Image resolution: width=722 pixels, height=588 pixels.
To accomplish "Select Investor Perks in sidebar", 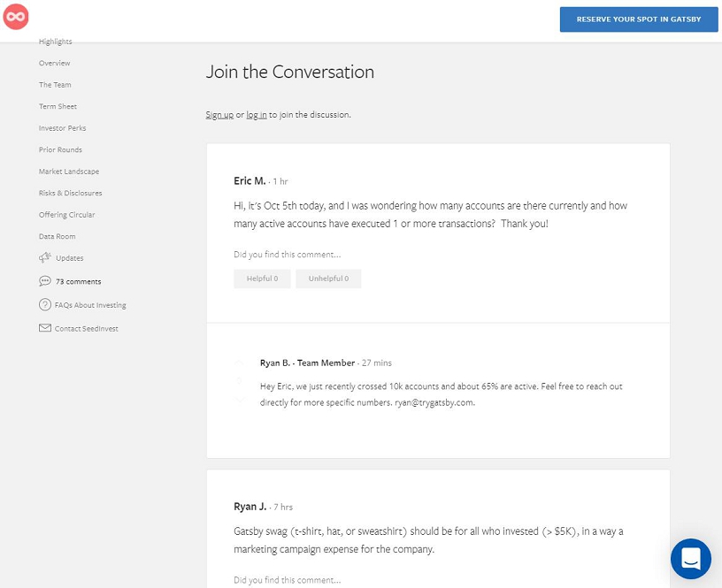I will 62,128.
